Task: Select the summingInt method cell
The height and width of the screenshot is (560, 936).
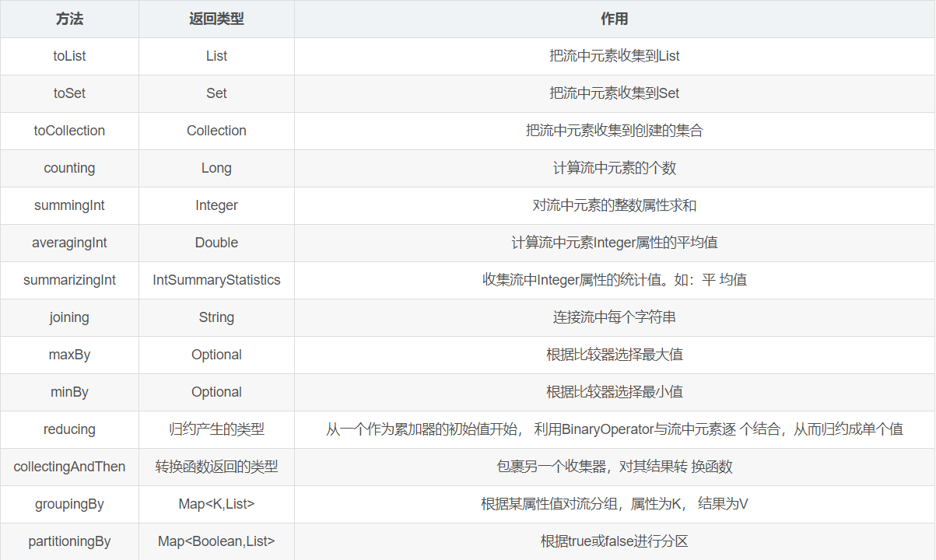Action: pyautogui.click(x=69, y=205)
